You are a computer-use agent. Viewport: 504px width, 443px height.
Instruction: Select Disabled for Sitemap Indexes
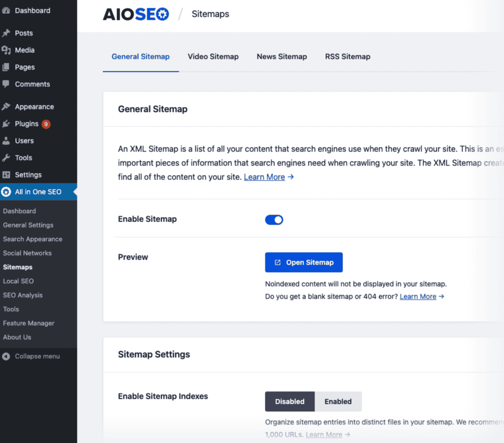[289, 401]
